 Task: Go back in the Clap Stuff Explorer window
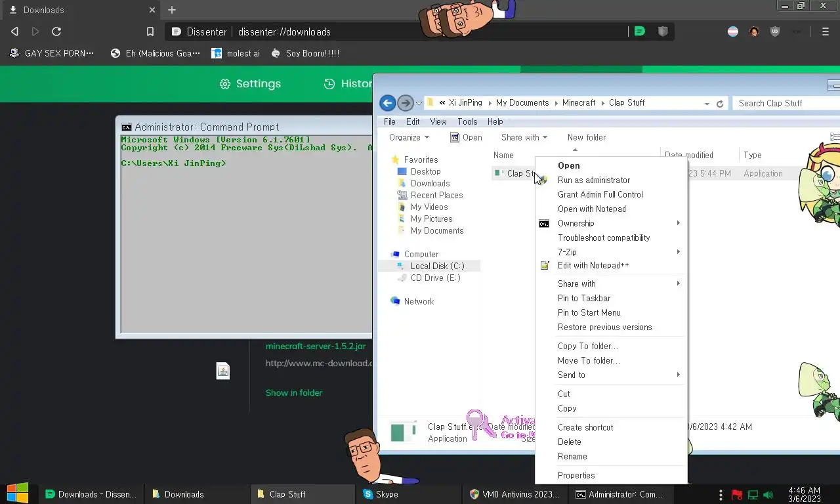coord(387,103)
